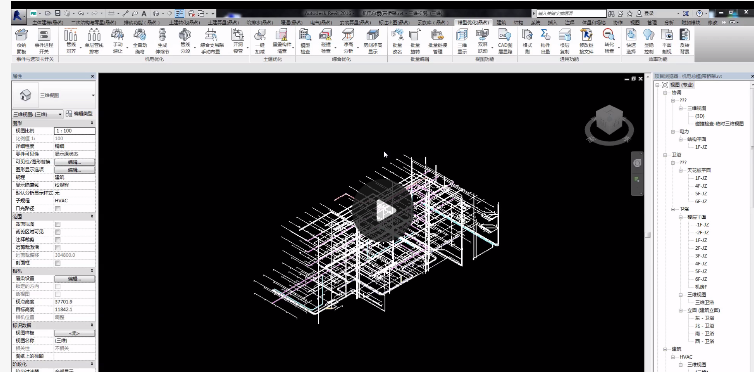Click the text 'A' tool in quick access toolbar
This screenshot has width=754, height=372.
click(143, 13)
